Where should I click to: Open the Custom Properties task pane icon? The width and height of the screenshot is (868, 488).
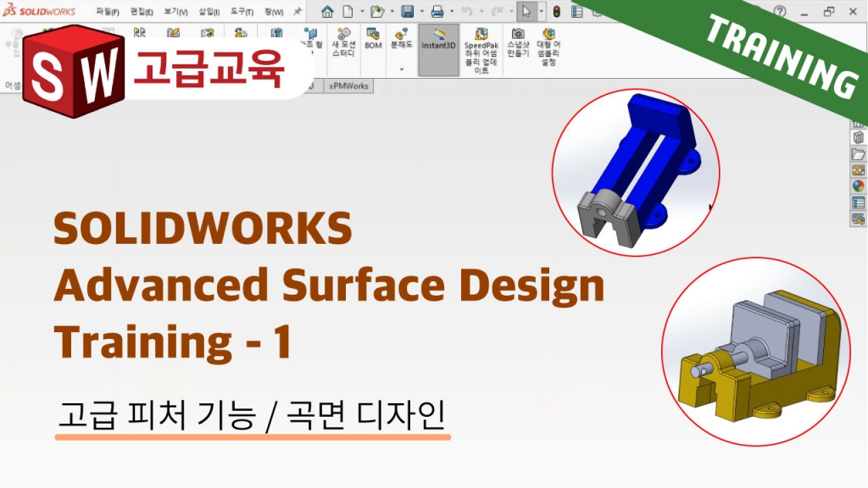[x=859, y=203]
